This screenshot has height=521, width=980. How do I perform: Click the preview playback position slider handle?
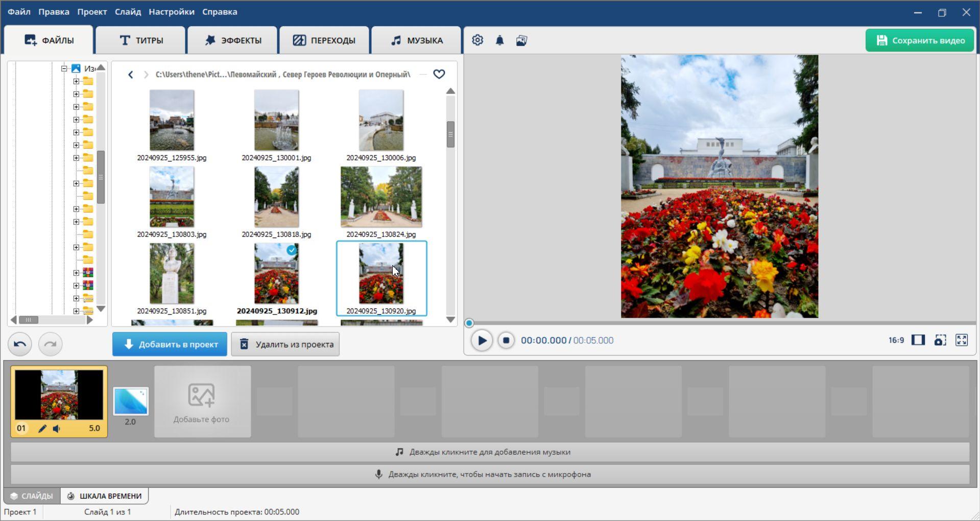[469, 323]
